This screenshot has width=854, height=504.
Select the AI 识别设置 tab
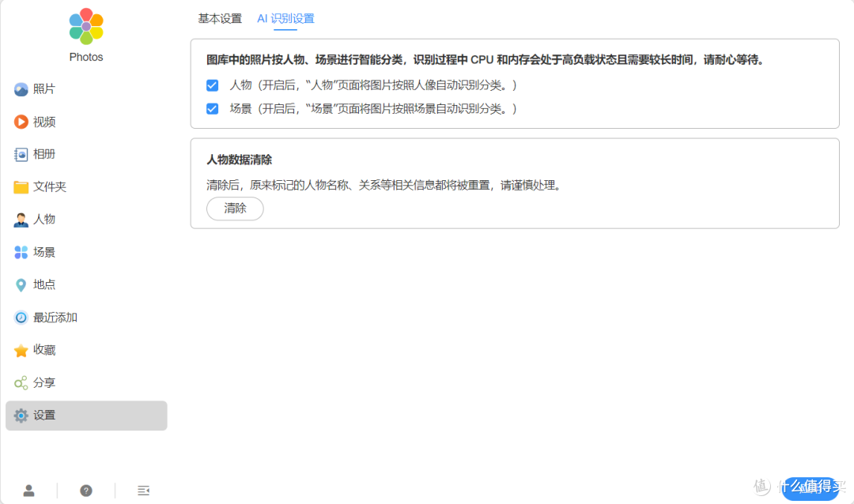click(285, 18)
